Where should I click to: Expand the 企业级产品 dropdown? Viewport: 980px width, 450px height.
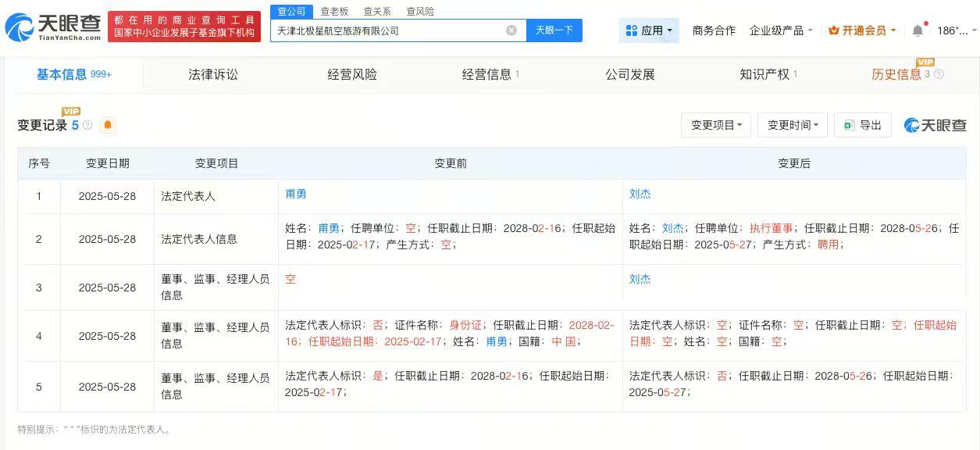pyautogui.click(x=781, y=30)
